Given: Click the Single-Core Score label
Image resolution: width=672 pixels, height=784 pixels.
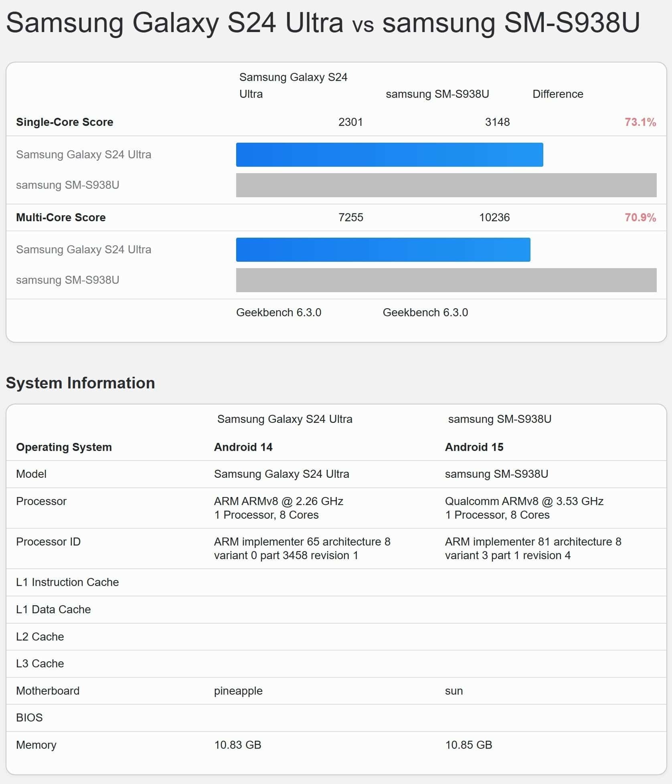Looking at the screenshot, I should pyautogui.click(x=65, y=122).
